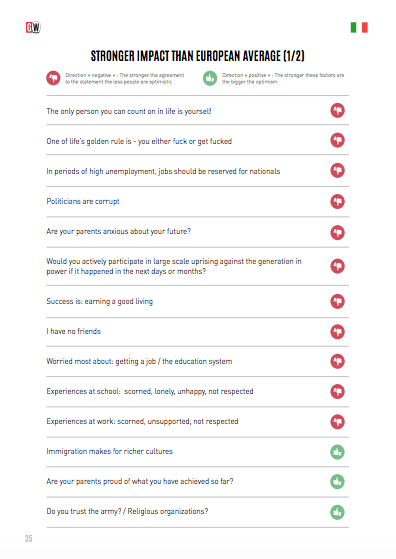Click thumbs-down for experiences at work row
The image size is (396, 559).
[x=337, y=422]
